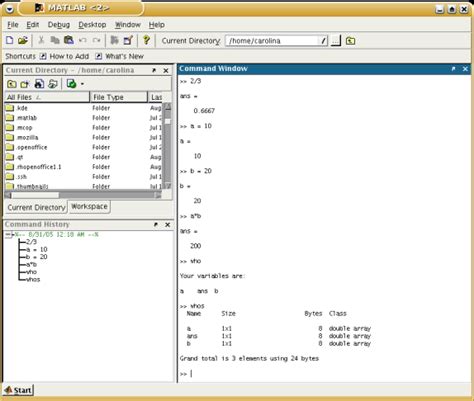Viewport: 474px width, 401px height.
Task: Select the .qt folder row
Action: [84, 157]
